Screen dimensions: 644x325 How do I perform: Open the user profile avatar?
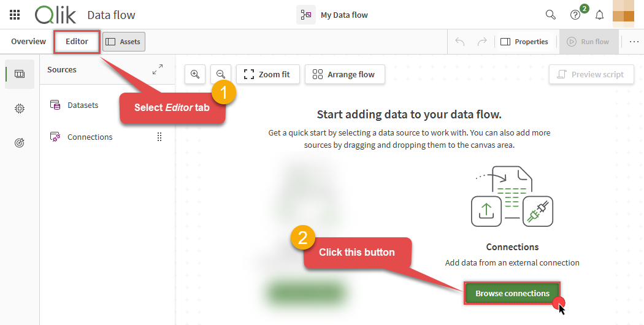(623, 13)
